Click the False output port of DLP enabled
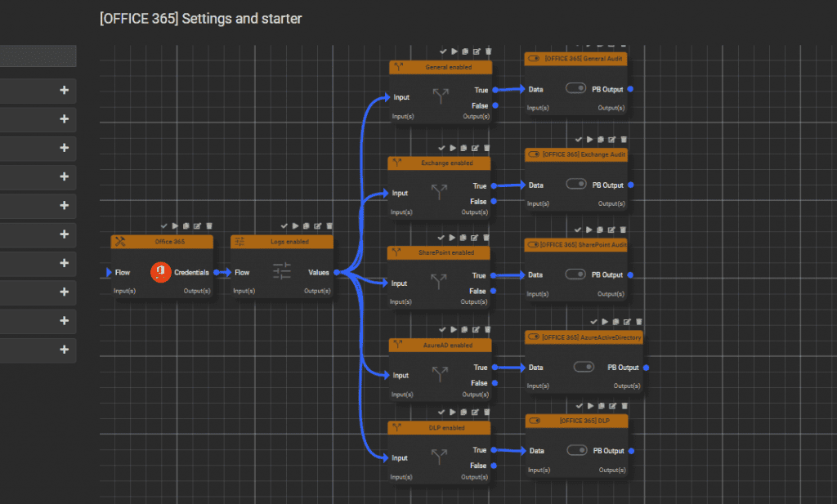 494,466
